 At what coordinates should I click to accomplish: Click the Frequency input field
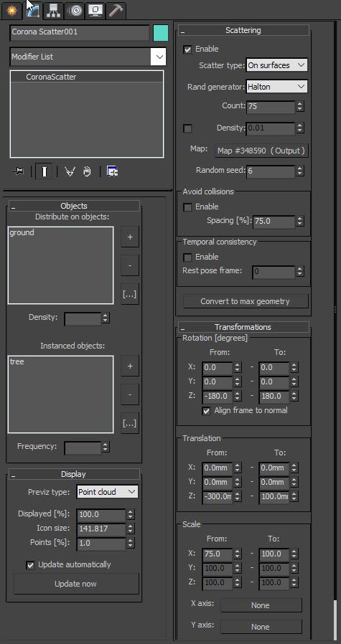(83, 447)
